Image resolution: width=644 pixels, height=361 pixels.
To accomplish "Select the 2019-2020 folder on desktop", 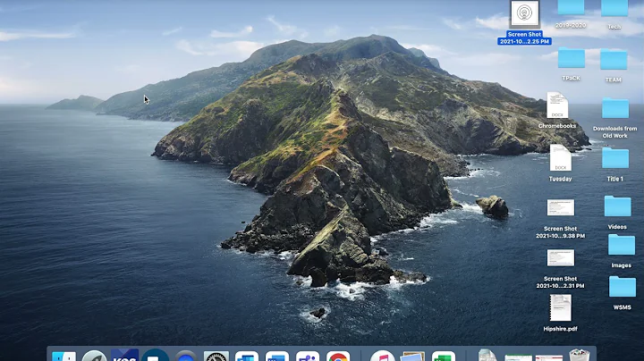I will 571,14.
